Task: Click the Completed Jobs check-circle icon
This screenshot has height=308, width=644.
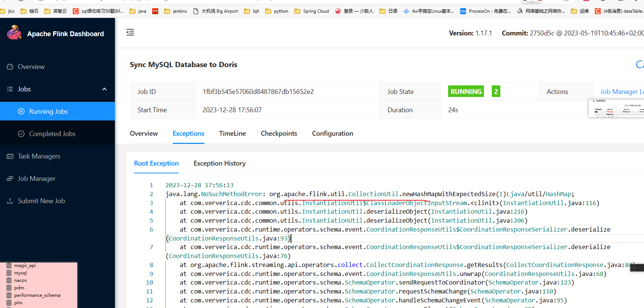Action: point(21,134)
